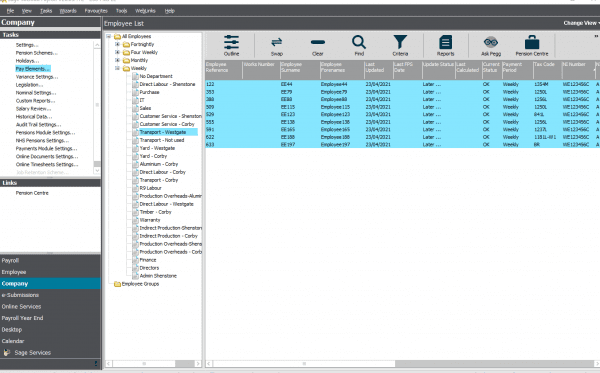Switch to the Payroll navigation group

click(50, 261)
